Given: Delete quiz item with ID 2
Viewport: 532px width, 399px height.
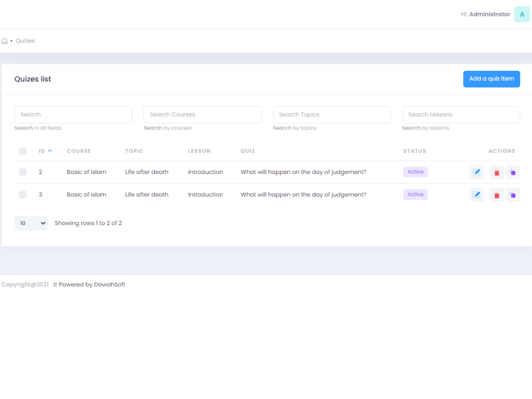Looking at the screenshot, I should tap(496, 172).
